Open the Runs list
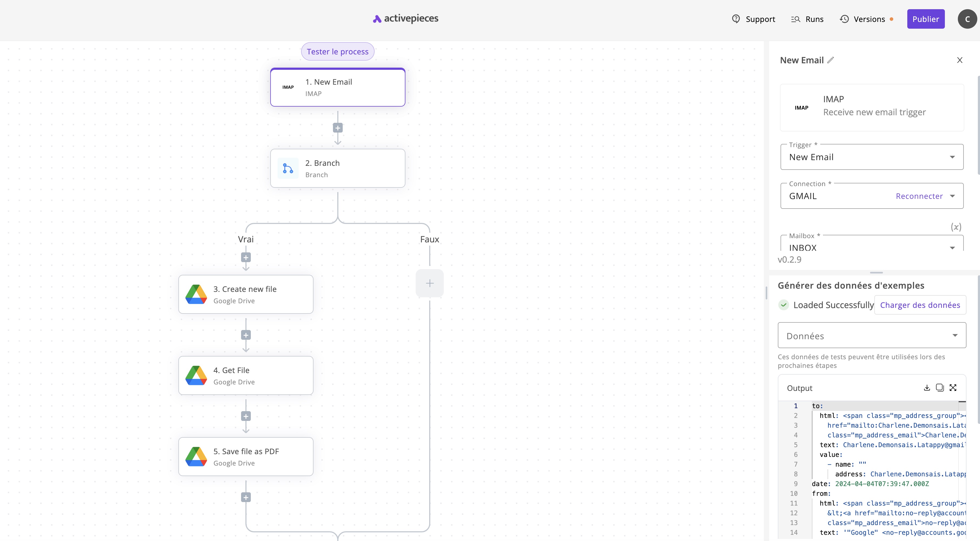The image size is (980, 541). pos(807,19)
